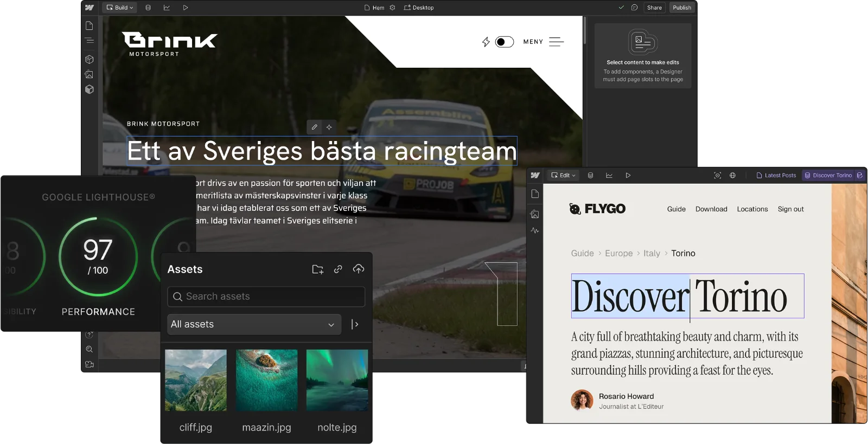Open the Pages panel in the Brink sidebar
The image size is (868, 444).
pyautogui.click(x=90, y=25)
